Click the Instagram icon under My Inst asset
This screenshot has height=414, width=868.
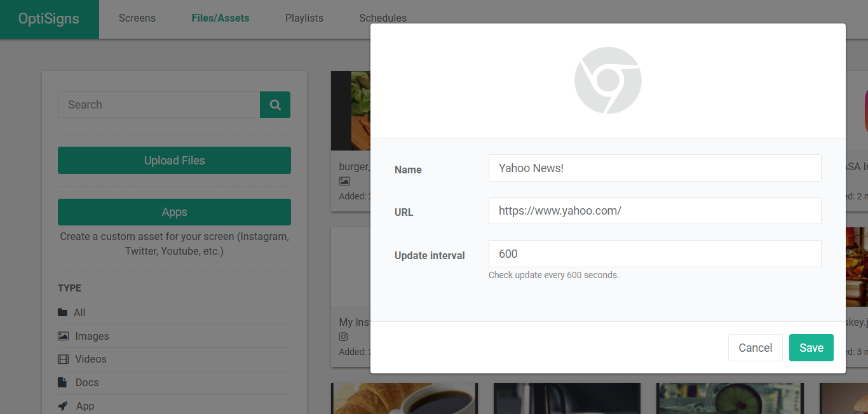(x=343, y=337)
